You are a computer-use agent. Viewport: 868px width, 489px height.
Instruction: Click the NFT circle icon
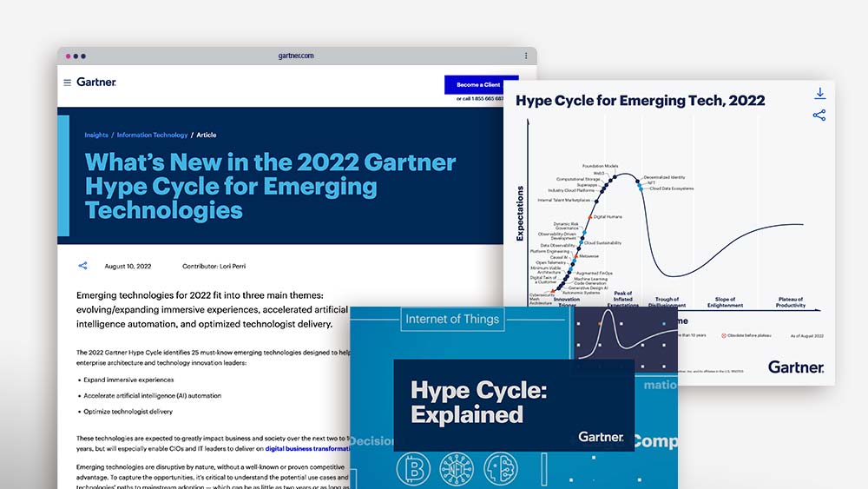tap(457, 468)
